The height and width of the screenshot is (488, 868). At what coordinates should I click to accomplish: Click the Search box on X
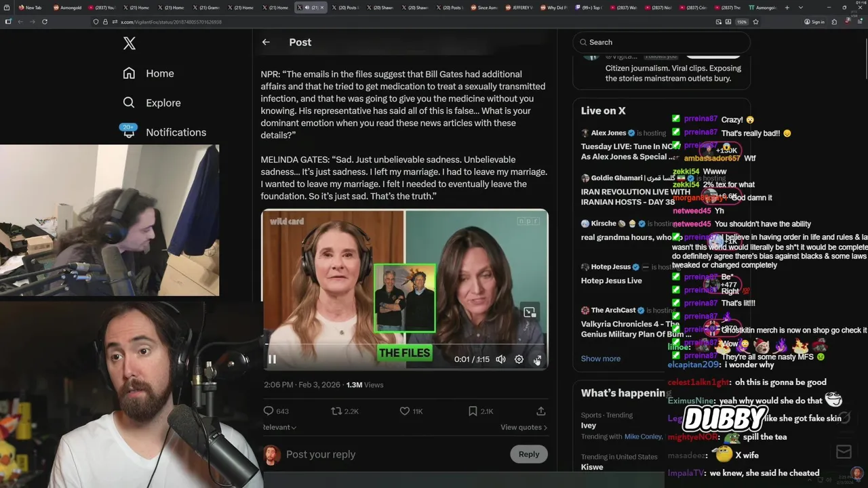pyautogui.click(x=661, y=42)
